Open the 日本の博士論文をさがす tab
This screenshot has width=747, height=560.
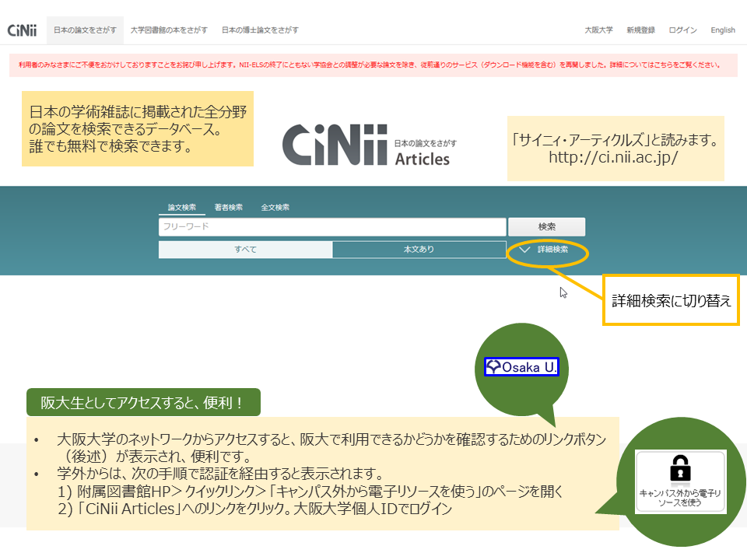click(260, 30)
